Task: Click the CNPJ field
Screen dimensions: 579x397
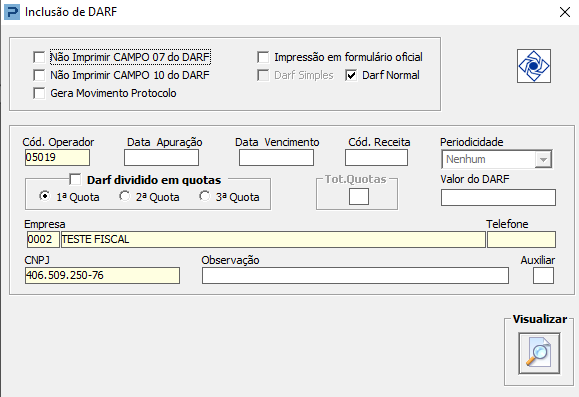Action: click(102, 275)
